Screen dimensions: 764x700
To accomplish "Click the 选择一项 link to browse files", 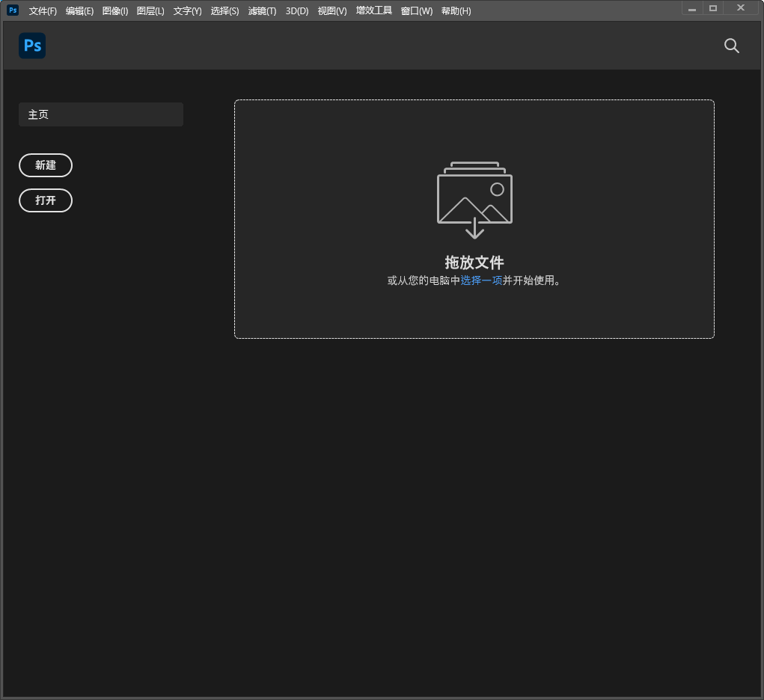I will (x=481, y=280).
